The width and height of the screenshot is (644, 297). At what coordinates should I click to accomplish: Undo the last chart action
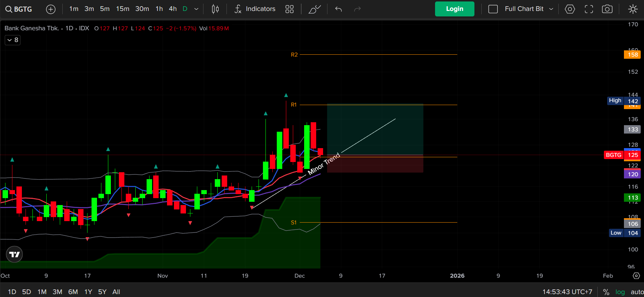tap(338, 9)
